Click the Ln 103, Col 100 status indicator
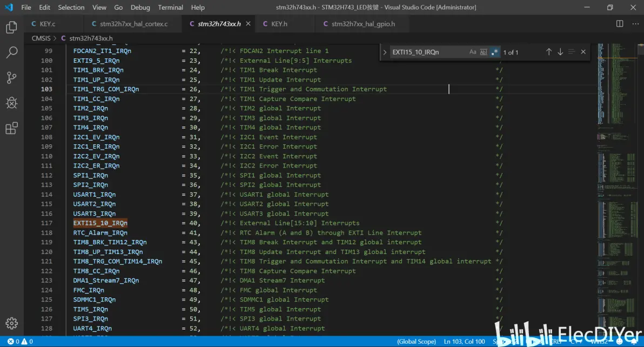This screenshot has width=644, height=347. tap(464, 342)
